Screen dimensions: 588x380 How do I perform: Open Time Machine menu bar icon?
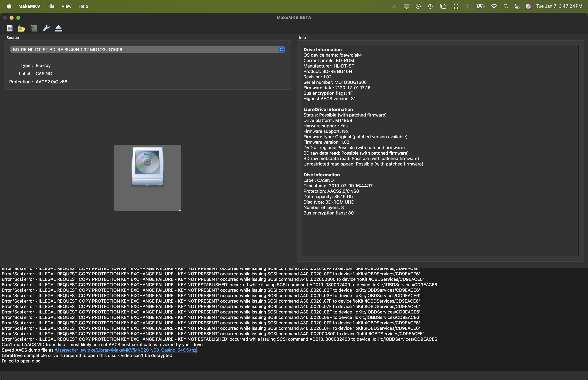coord(430,6)
